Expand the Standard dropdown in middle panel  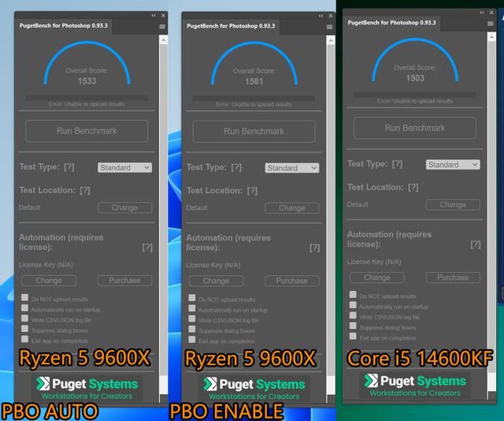coord(291,168)
